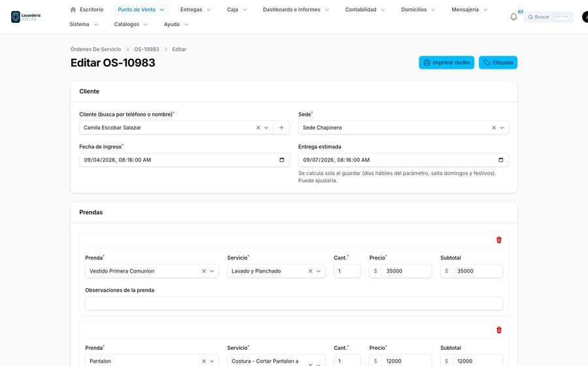Viewport: 588px width, 366px height.
Task: Open calendar picker for Entrega estimada
Action: tap(500, 159)
